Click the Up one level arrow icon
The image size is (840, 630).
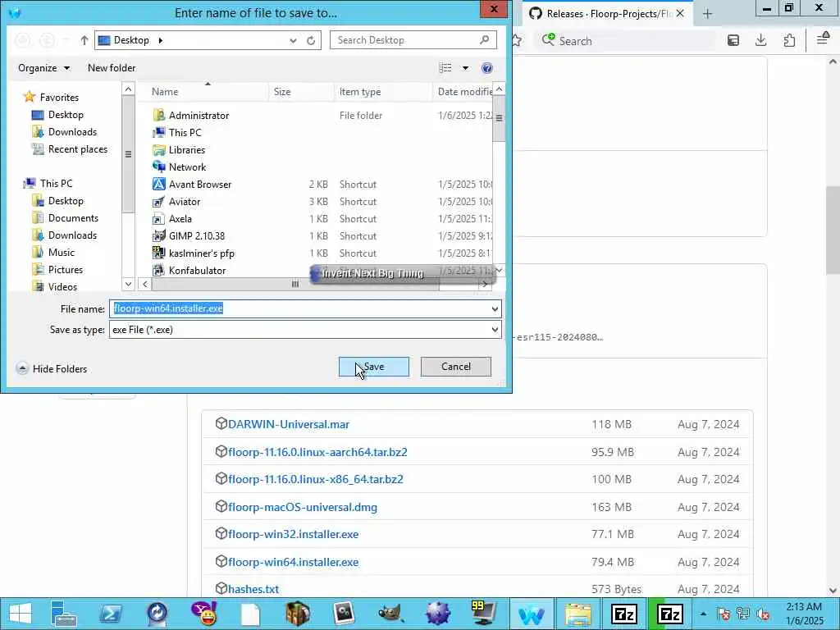pos(84,40)
